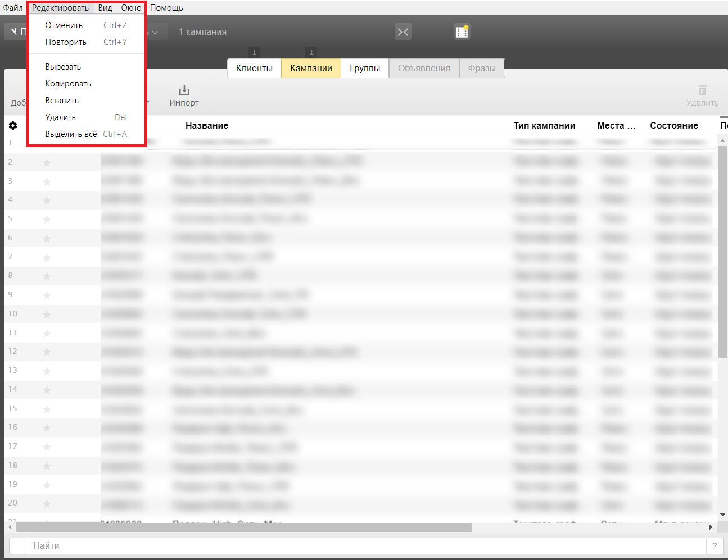
Task: Switch to the Группы tab
Action: (x=365, y=69)
